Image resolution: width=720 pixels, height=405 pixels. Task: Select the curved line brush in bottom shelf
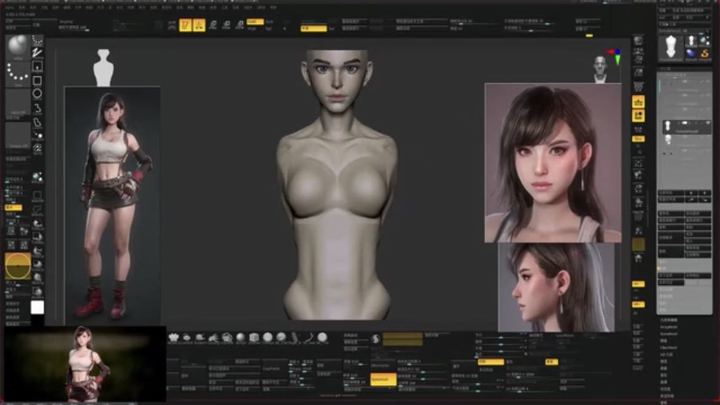pos(308,338)
